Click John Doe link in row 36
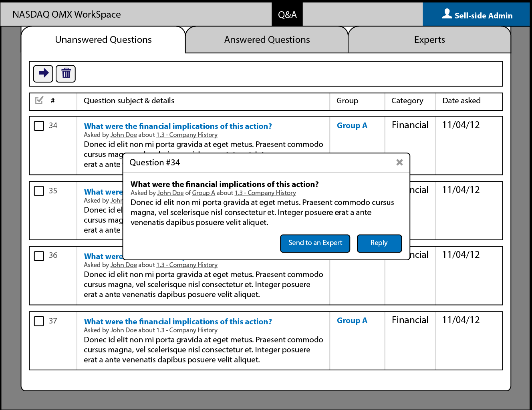The height and width of the screenshot is (410, 532). point(124,265)
